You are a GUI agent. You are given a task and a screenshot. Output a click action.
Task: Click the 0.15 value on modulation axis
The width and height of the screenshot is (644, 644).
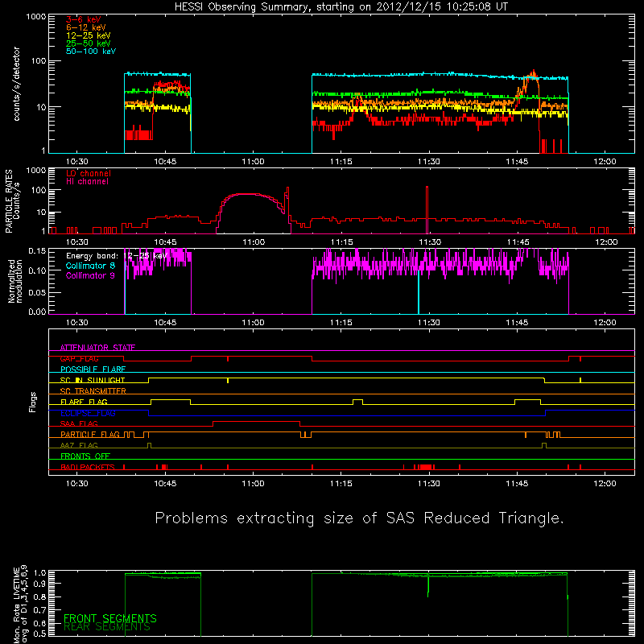point(37,251)
